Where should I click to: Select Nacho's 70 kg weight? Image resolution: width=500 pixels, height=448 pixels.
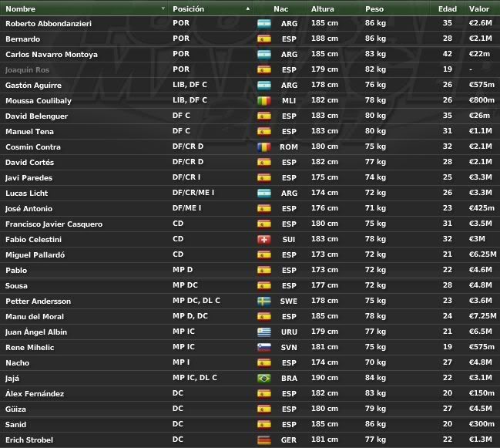click(375, 362)
